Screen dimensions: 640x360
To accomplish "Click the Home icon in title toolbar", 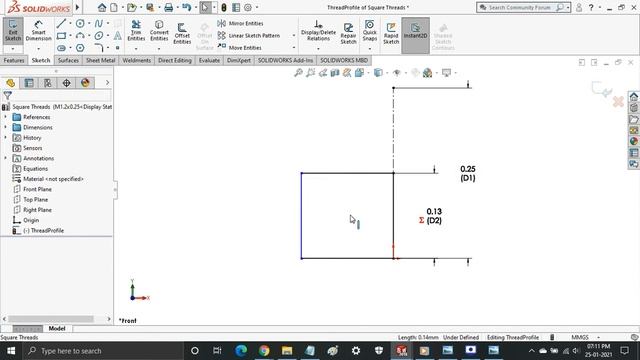I will click(102, 7).
